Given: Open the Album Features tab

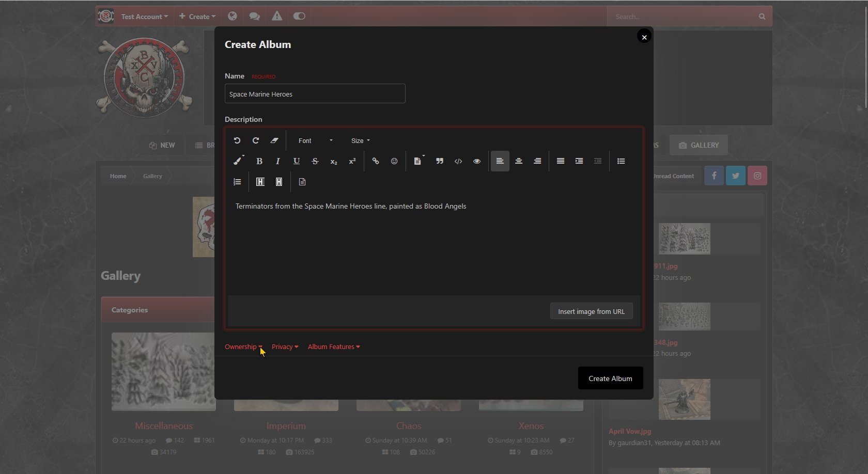Looking at the screenshot, I should pos(334,346).
